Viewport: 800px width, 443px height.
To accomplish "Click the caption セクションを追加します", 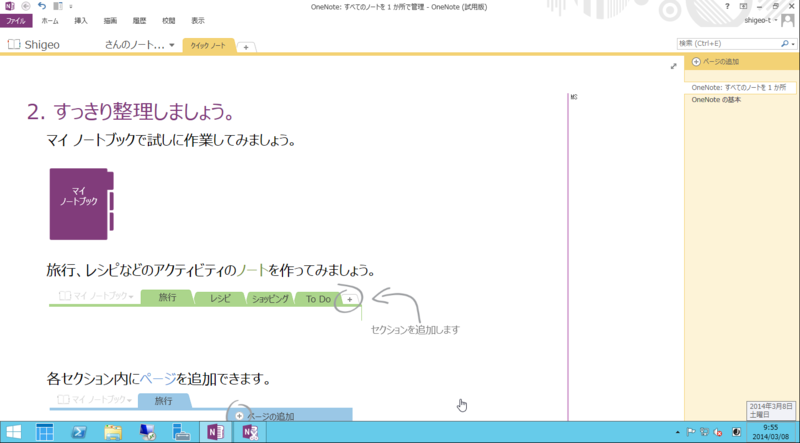I will pos(415,330).
